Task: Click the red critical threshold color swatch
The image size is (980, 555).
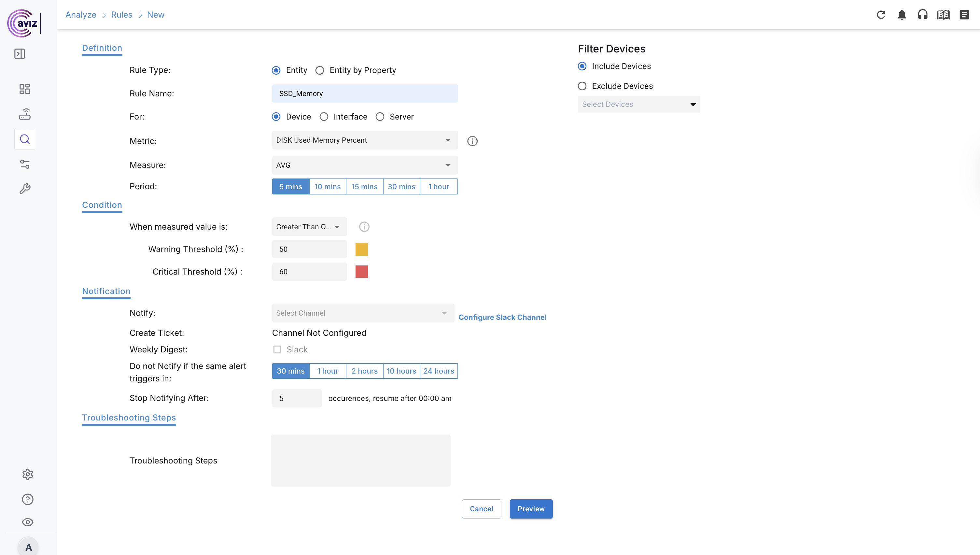Action: pos(361,272)
